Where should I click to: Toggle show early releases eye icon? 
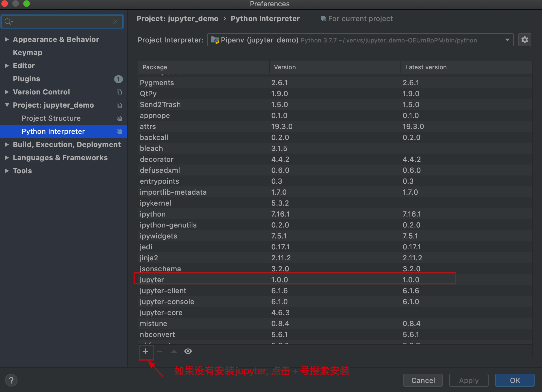coord(188,351)
